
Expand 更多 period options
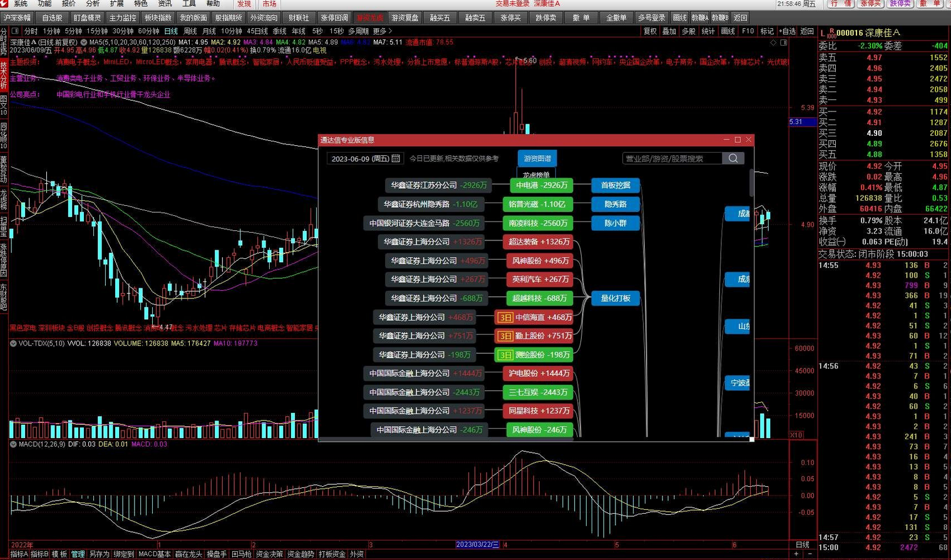click(382, 31)
